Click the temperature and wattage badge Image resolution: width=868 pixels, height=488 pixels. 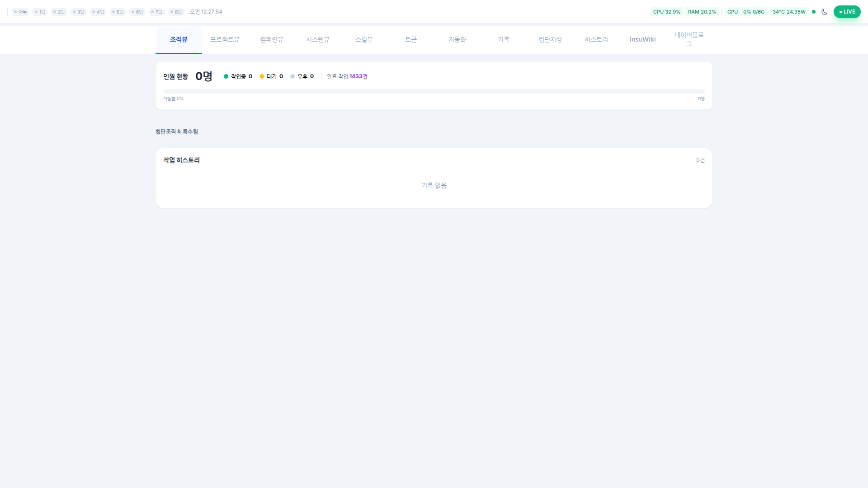tap(789, 12)
